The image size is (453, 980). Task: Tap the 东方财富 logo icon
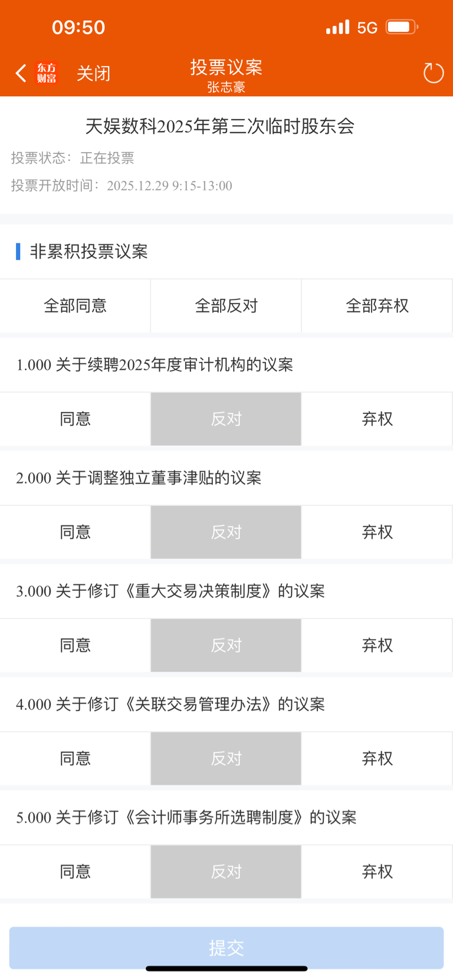coord(47,73)
